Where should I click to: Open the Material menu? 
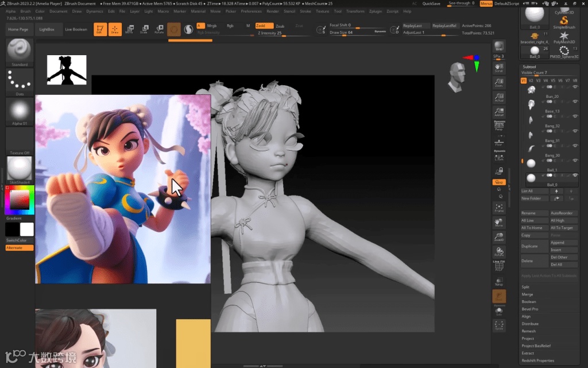coord(198,11)
